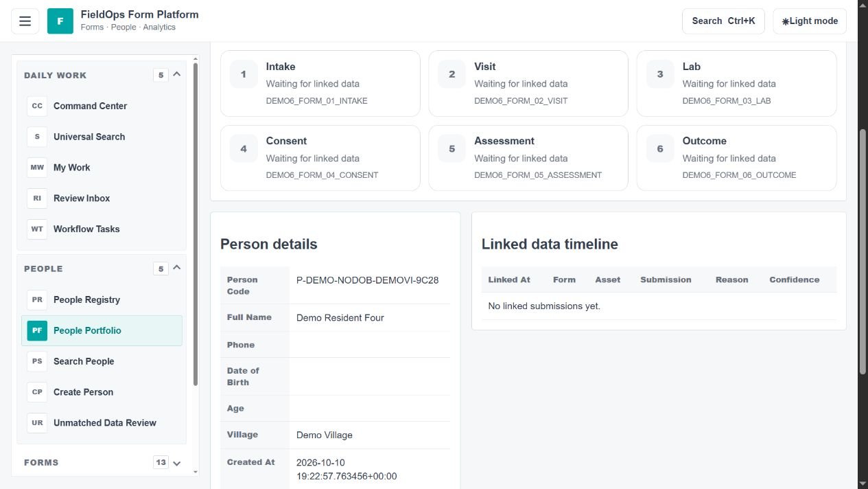Click step number 5 badge for Assessment
Image resolution: width=868 pixels, height=489 pixels.
point(451,148)
